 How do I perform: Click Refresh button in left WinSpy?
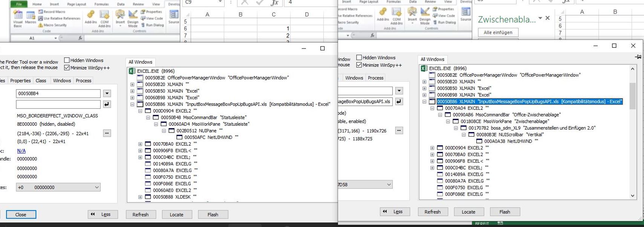(141, 215)
